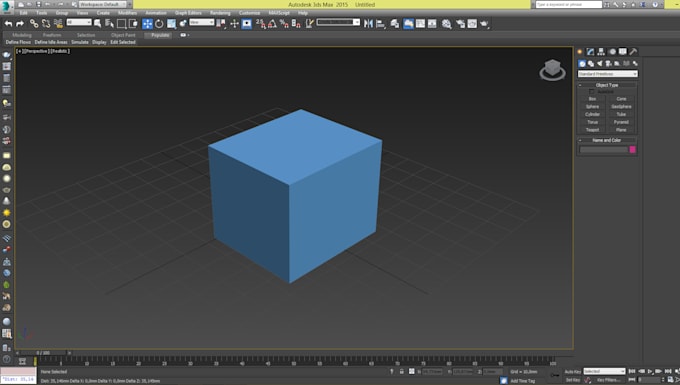Open the Material Editor
The width and height of the screenshot is (680, 385).
coord(447,23)
